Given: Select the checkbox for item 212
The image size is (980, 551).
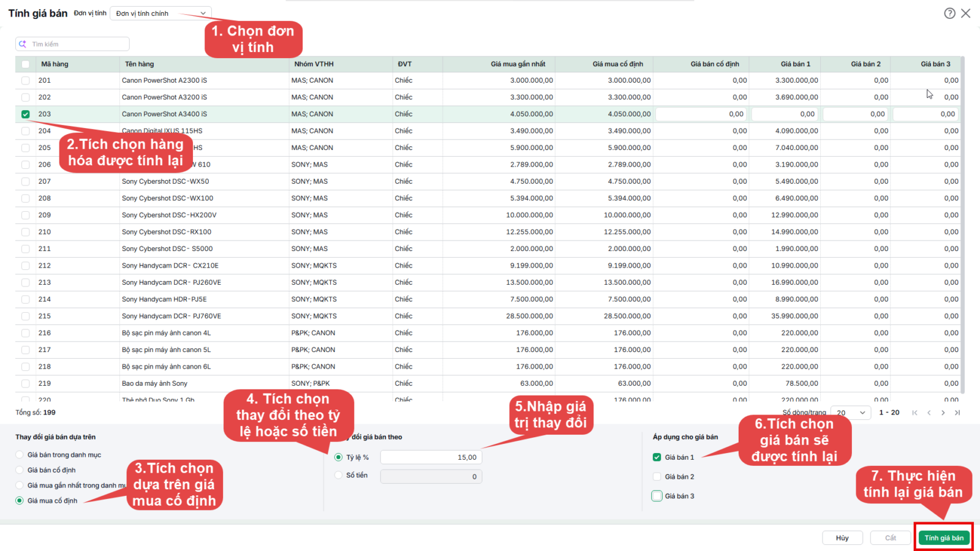Looking at the screenshot, I should click(x=25, y=266).
